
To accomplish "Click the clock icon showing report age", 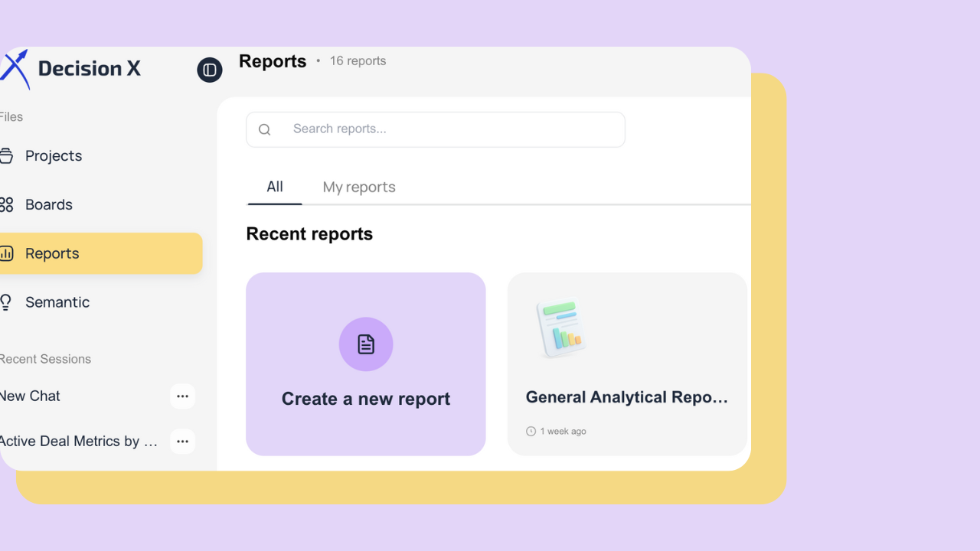I will coord(531,431).
